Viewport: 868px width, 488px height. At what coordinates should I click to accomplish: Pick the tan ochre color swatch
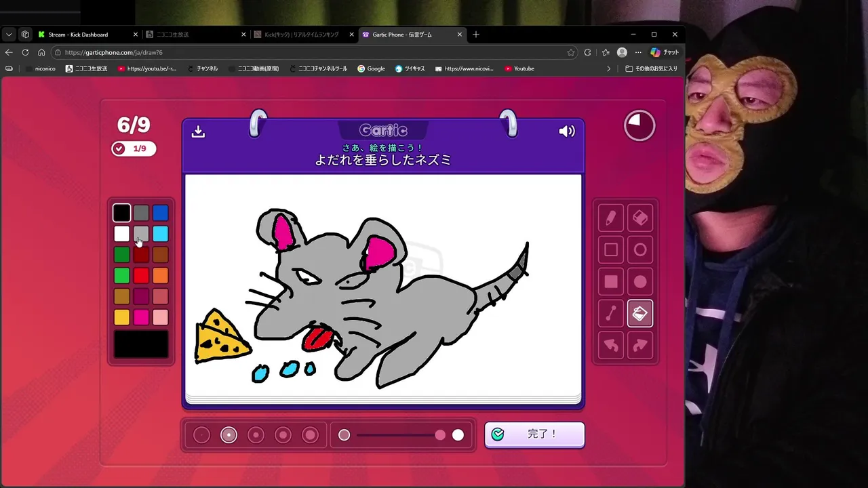coord(121,296)
